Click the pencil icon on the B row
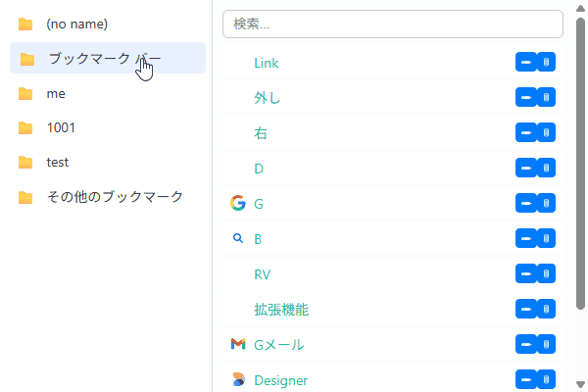588x392 pixels. click(525, 238)
